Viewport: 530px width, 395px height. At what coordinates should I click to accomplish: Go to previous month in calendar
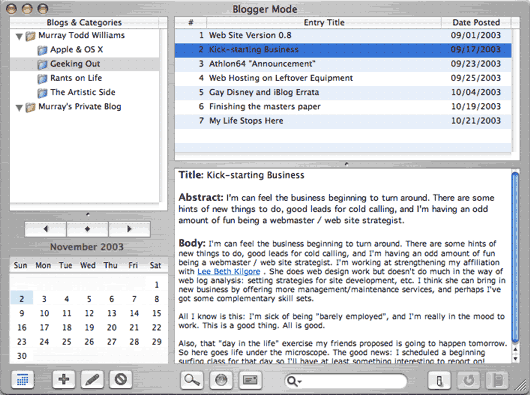(46, 229)
